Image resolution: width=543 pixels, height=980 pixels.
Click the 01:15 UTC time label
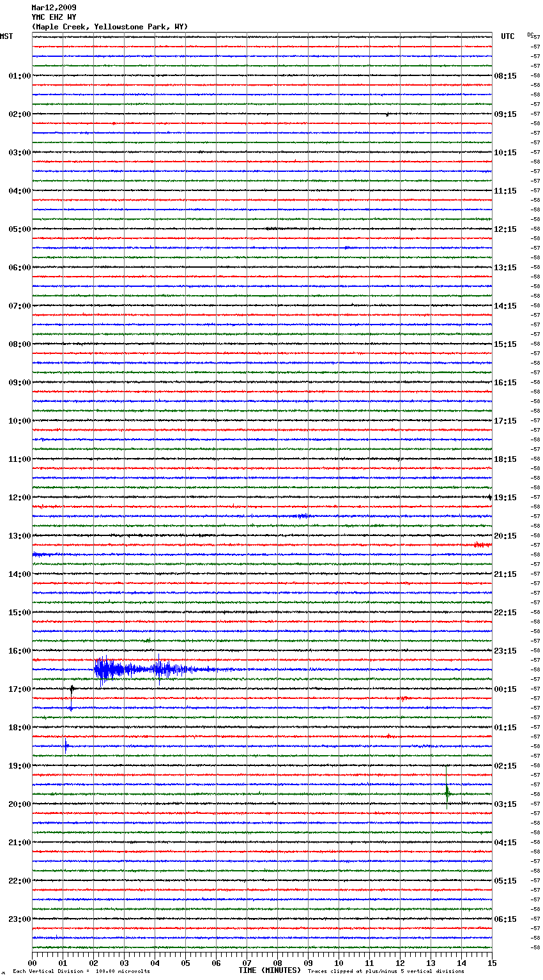pyautogui.click(x=505, y=728)
